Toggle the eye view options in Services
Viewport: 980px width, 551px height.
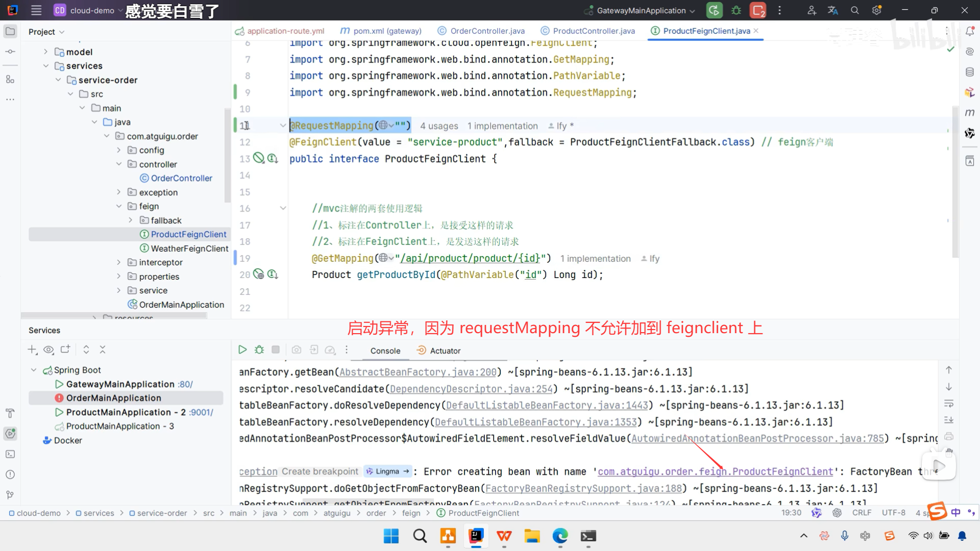click(x=48, y=350)
